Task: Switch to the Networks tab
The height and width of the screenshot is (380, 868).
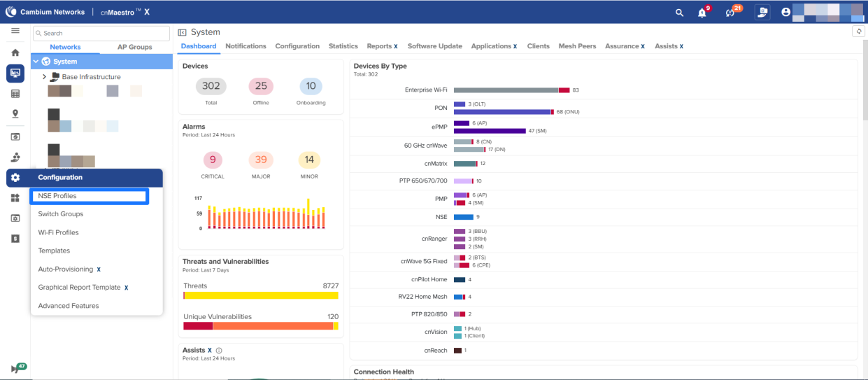Action: point(65,47)
